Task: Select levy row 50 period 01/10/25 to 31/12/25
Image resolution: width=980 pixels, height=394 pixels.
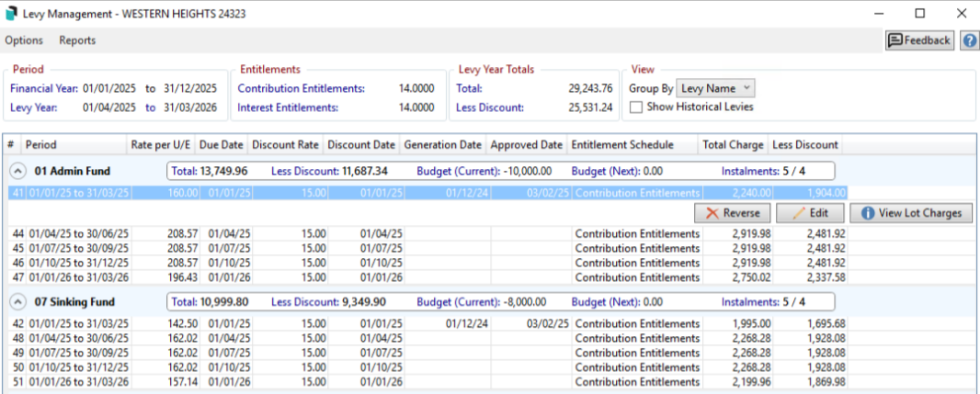Action: 427,366
